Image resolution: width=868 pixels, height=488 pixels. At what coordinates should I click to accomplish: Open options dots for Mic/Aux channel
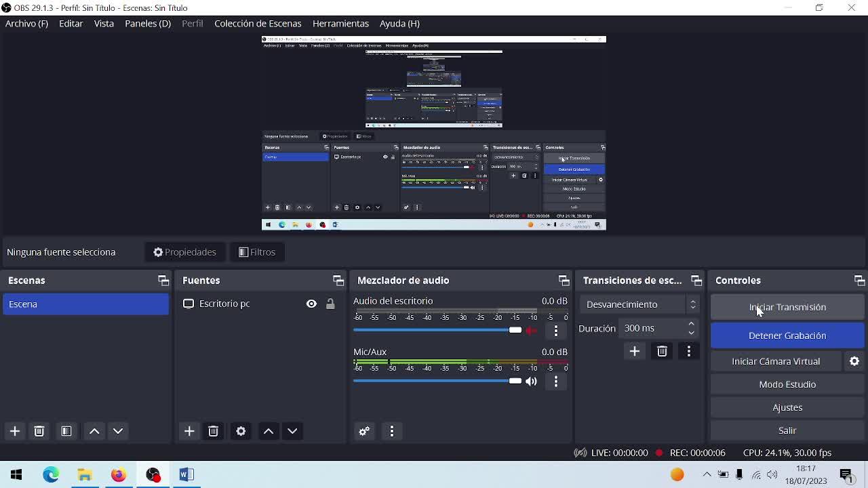(556, 382)
